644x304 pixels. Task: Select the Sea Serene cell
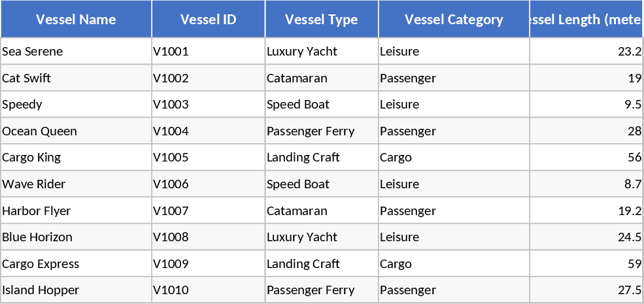click(33, 52)
